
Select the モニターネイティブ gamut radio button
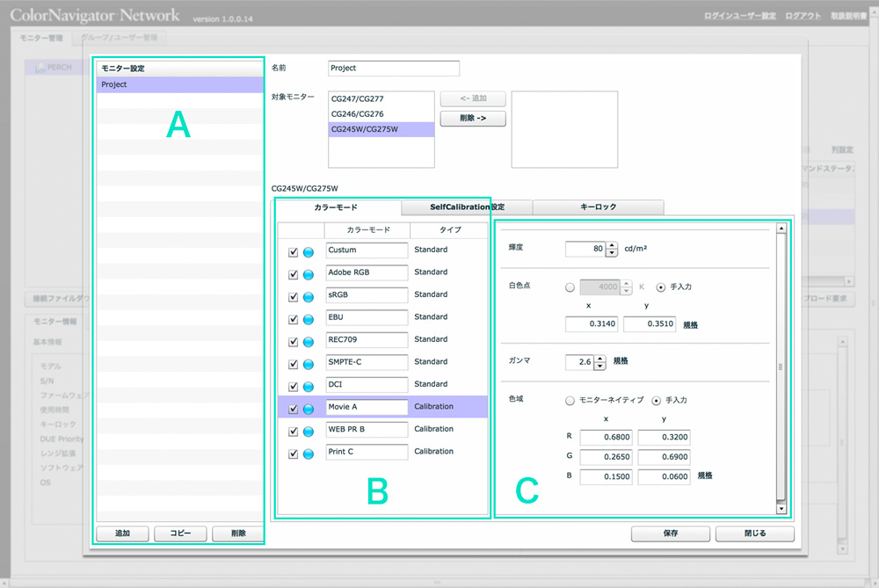click(x=570, y=401)
